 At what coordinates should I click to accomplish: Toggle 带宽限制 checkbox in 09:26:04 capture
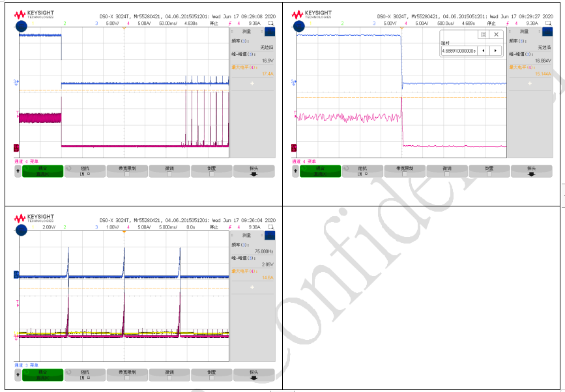click(127, 378)
